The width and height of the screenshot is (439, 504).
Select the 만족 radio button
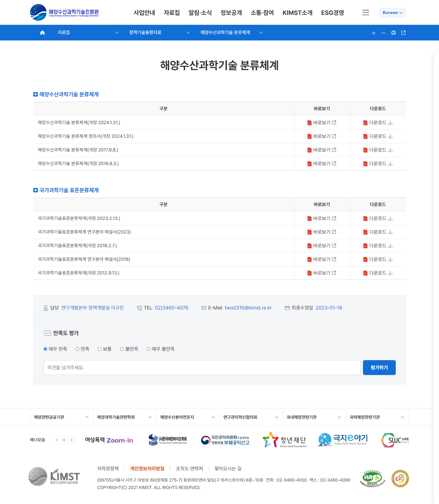78,349
